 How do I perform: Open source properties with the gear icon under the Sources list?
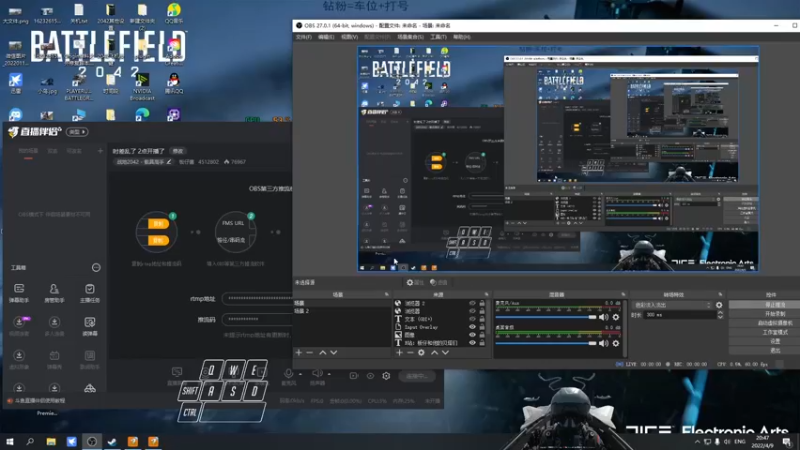tap(421, 353)
